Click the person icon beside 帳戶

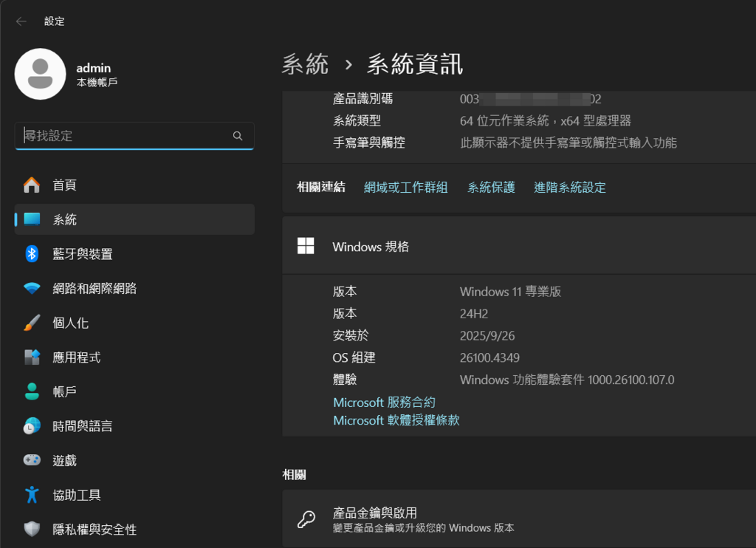point(32,391)
